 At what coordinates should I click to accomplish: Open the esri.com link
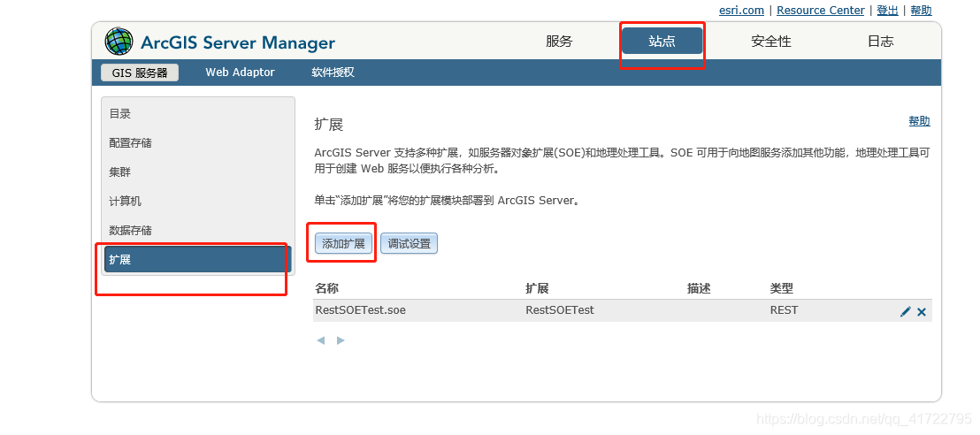(741, 10)
